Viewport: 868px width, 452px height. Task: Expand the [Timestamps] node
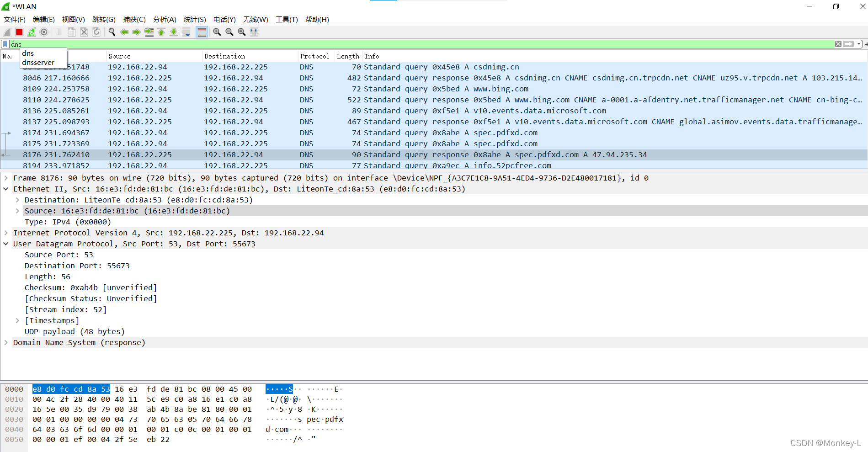tap(17, 320)
